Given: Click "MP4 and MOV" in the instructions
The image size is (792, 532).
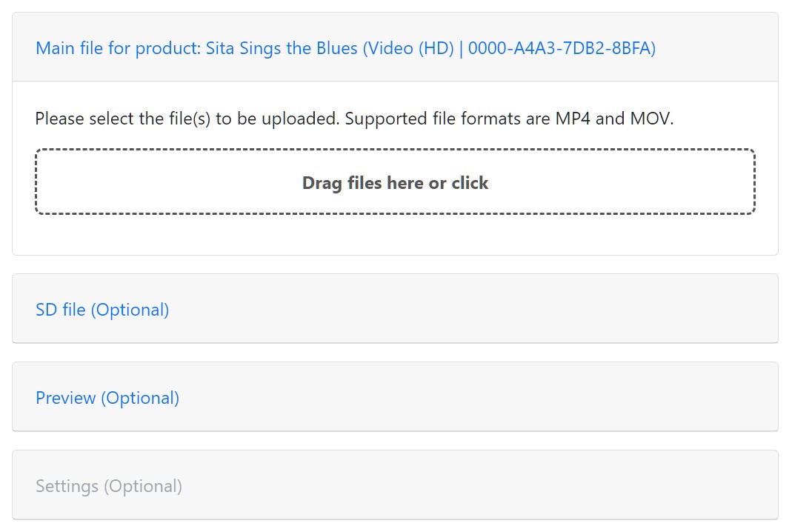Looking at the screenshot, I should coord(614,119).
